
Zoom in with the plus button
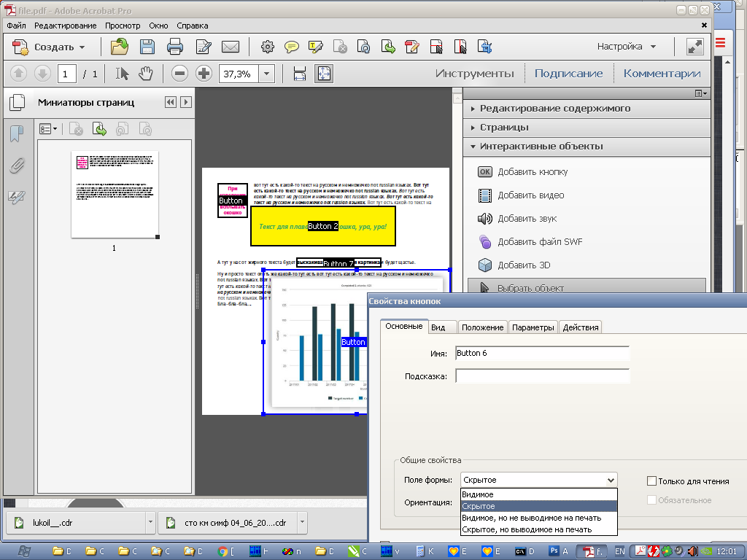pos(204,74)
